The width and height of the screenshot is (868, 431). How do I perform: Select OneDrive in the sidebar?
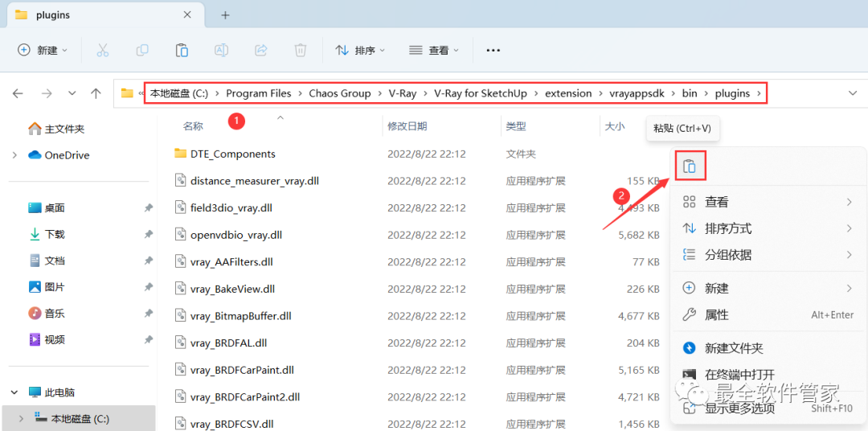point(59,155)
